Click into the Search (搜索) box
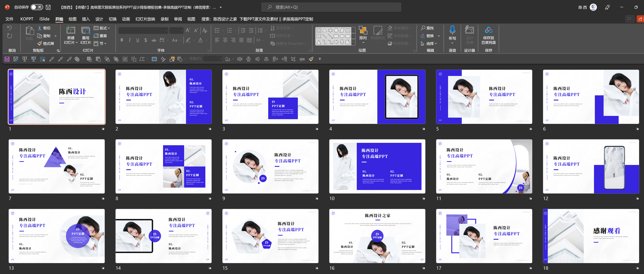 (331, 7)
